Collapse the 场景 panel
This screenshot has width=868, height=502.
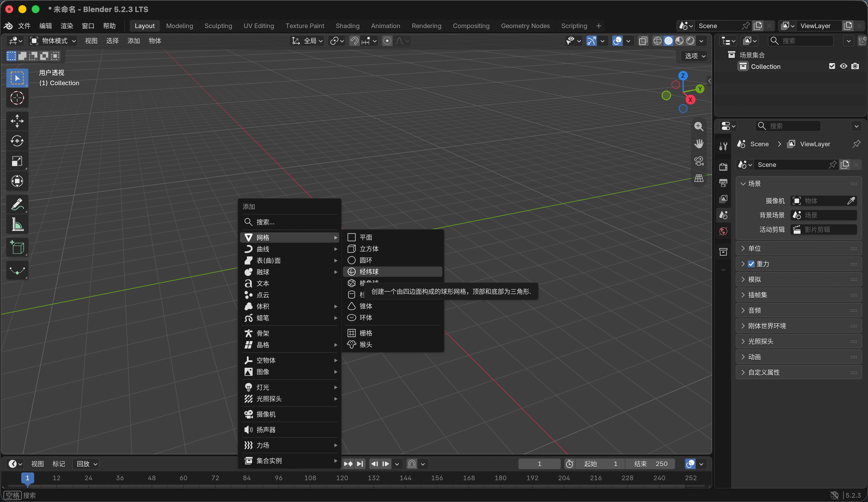click(x=799, y=184)
